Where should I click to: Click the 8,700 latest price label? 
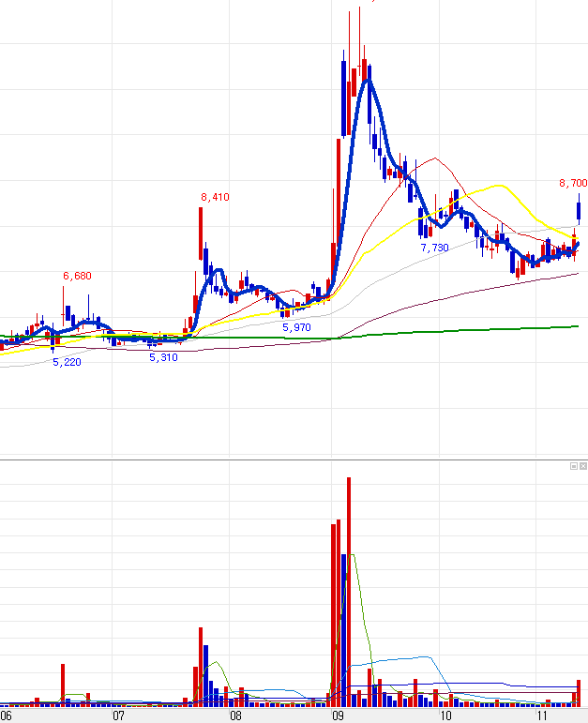[573, 183]
